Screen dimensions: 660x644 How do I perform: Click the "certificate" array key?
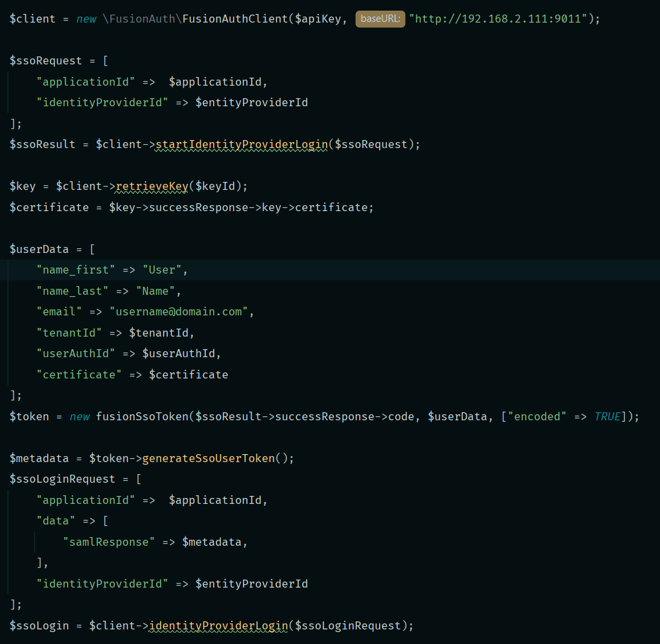(79, 374)
